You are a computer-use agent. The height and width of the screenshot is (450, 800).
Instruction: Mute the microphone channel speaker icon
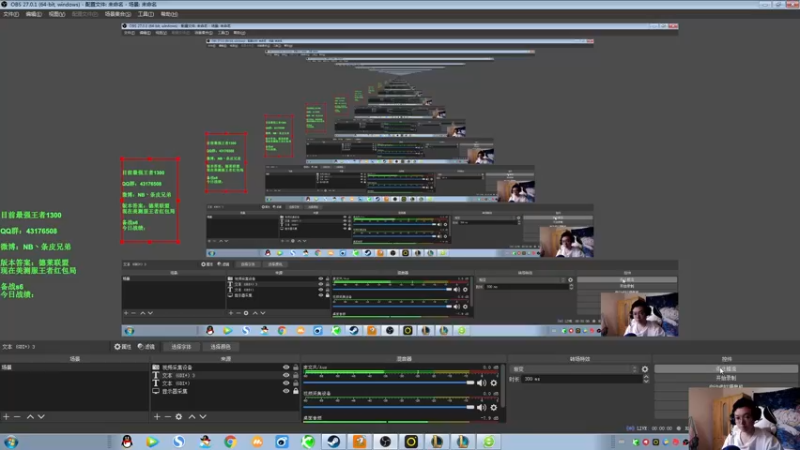[x=481, y=383]
